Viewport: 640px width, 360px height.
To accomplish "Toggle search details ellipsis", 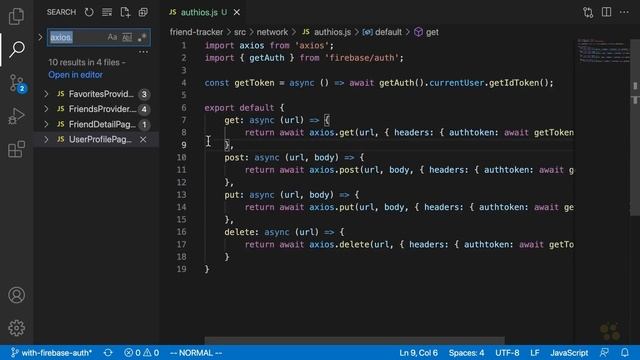I will pos(143,52).
